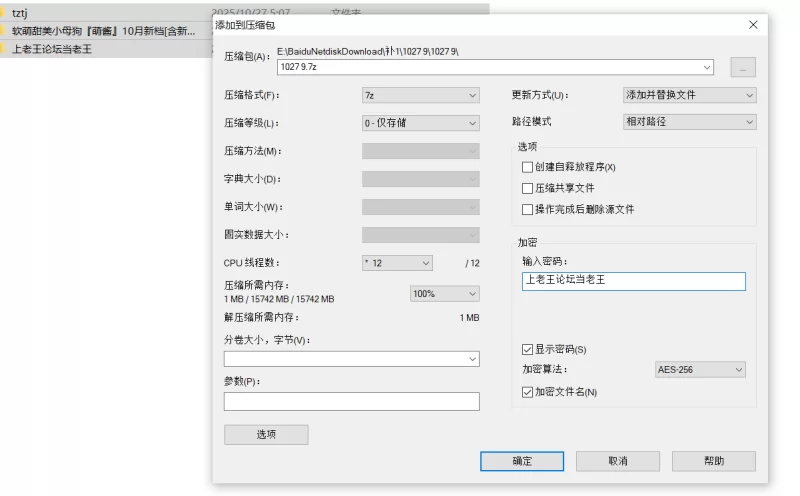Screen dimensions: 800x496
Task: Close the 添加到压缩包 dialog
Action: [x=753, y=24]
